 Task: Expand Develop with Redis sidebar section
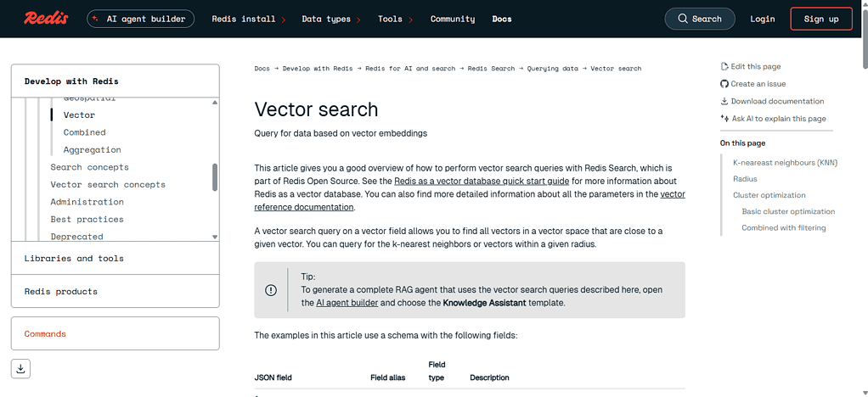(116, 81)
